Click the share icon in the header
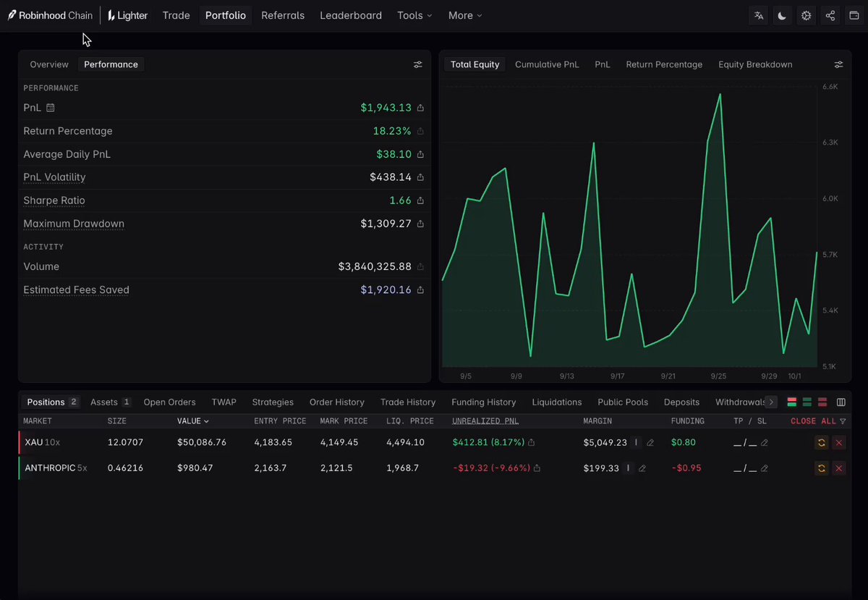The width and height of the screenshot is (868, 600). pyautogui.click(x=830, y=15)
